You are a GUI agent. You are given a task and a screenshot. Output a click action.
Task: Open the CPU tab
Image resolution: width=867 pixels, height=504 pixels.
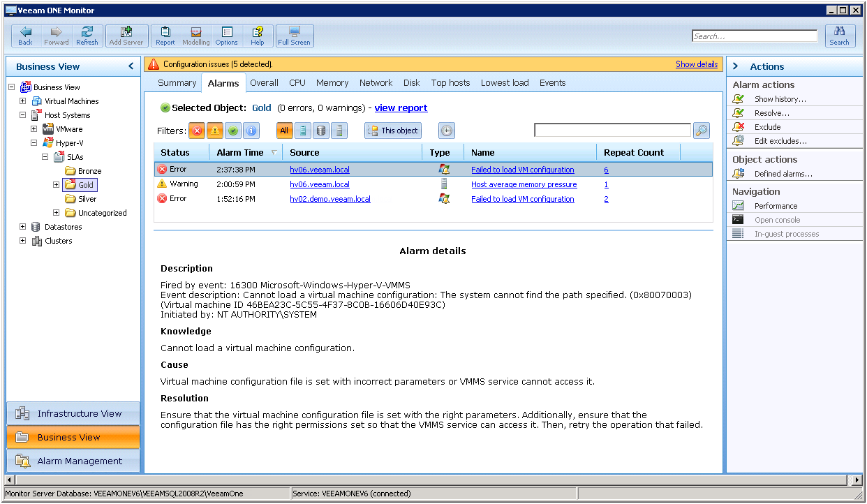pos(297,82)
